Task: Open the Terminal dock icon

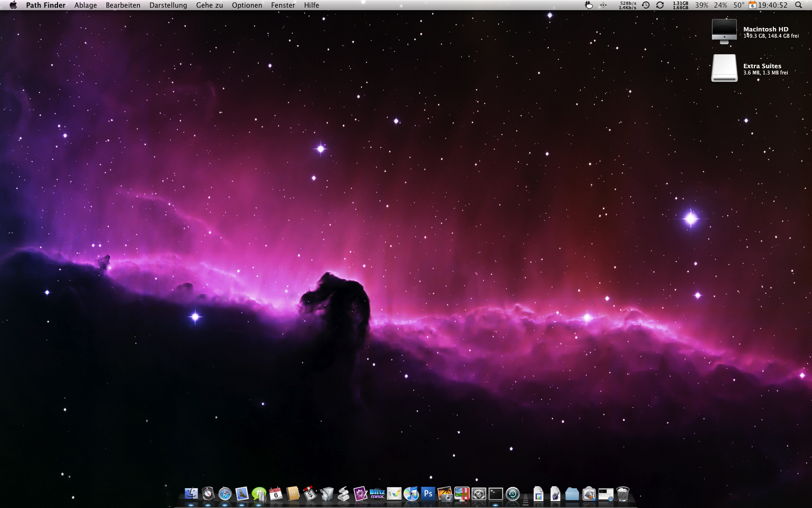Action: coord(495,494)
